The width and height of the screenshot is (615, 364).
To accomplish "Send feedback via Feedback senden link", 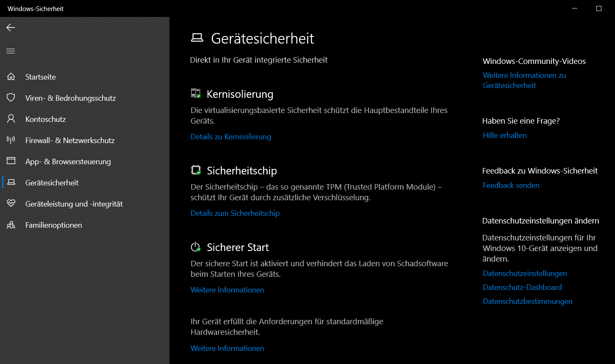I will click(x=511, y=185).
